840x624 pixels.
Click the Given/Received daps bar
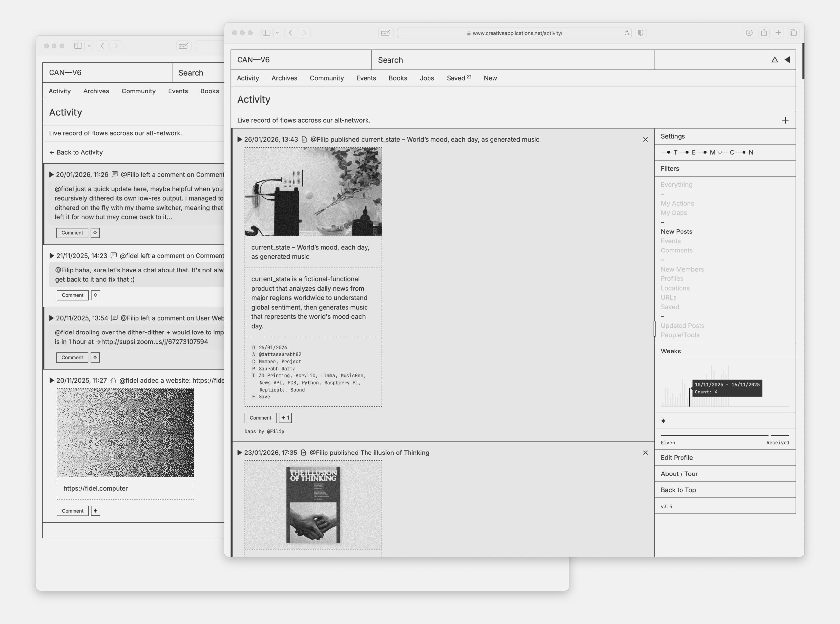tap(725, 435)
